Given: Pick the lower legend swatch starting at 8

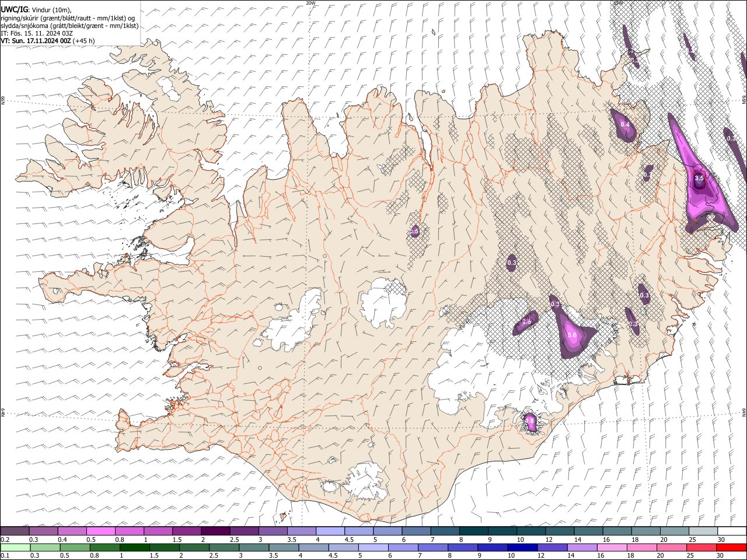Looking at the screenshot, I should (462, 547).
